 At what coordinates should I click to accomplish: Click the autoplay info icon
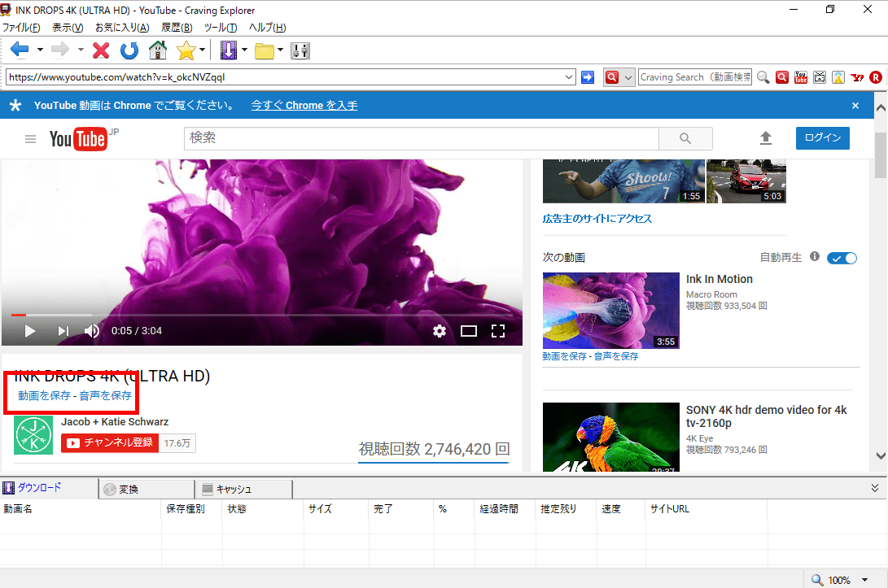tap(815, 256)
